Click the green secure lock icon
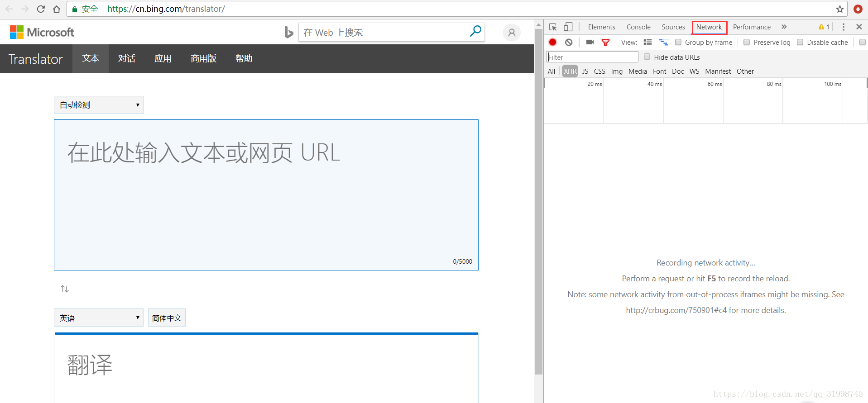 [x=75, y=9]
